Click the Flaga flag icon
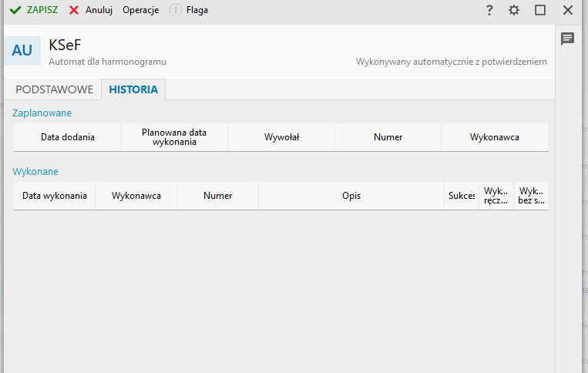 coord(176,10)
